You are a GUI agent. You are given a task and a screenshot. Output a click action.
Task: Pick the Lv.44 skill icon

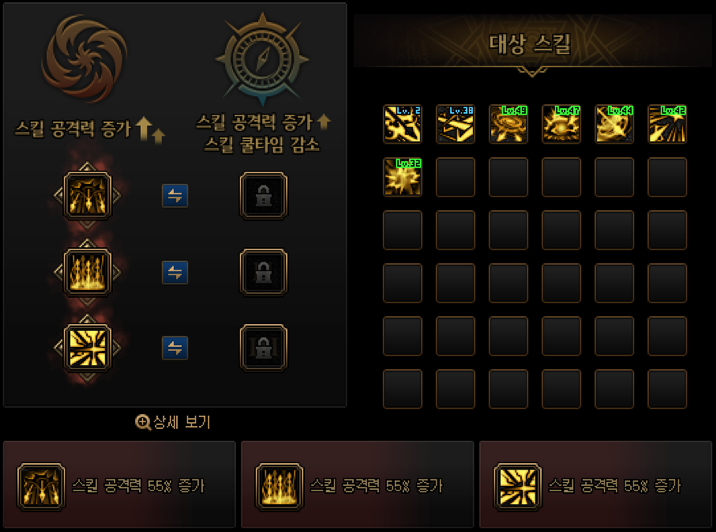click(x=614, y=124)
